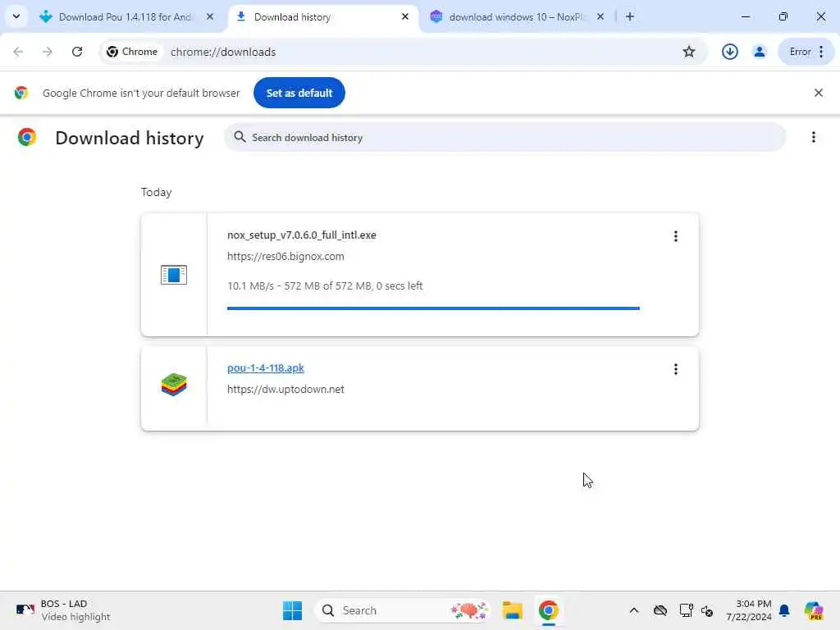Open the downloads bubble icon in toolbar
840x630 pixels.
pyautogui.click(x=729, y=52)
